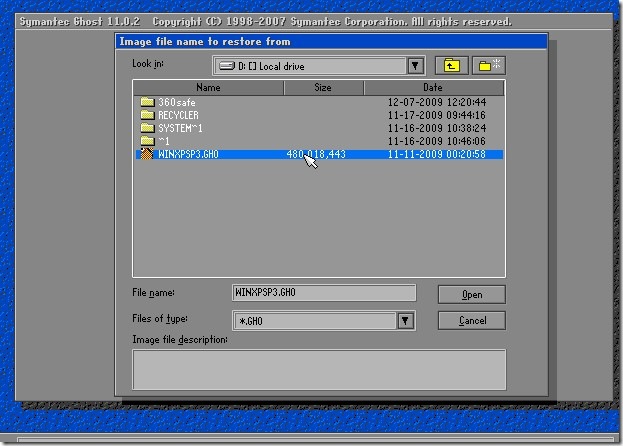Click the File name input field
623x446 pixels.
click(x=324, y=293)
